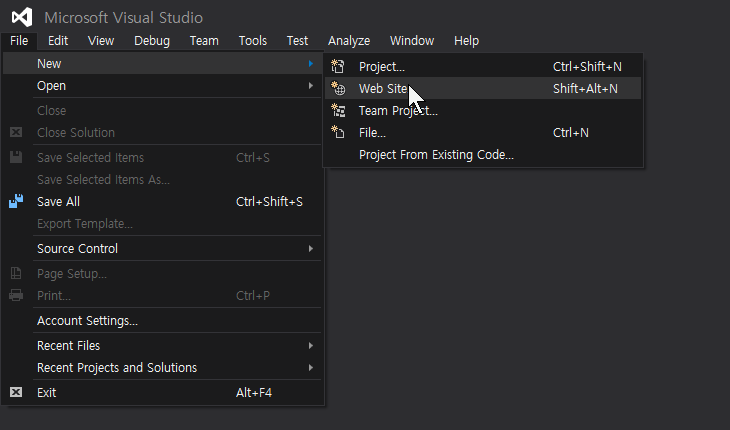Image resolution: width=730 pixels, height=430 pixels.
Task: Open the Team menu
Action: click(204, 41)
